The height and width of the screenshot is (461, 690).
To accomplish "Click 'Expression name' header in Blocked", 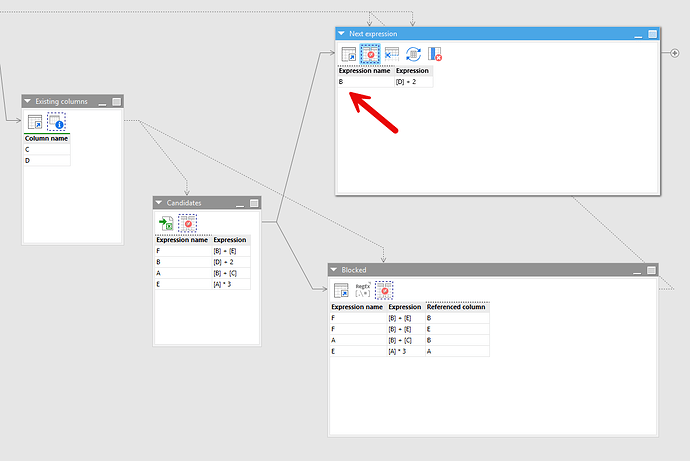I will click(357, 307).
